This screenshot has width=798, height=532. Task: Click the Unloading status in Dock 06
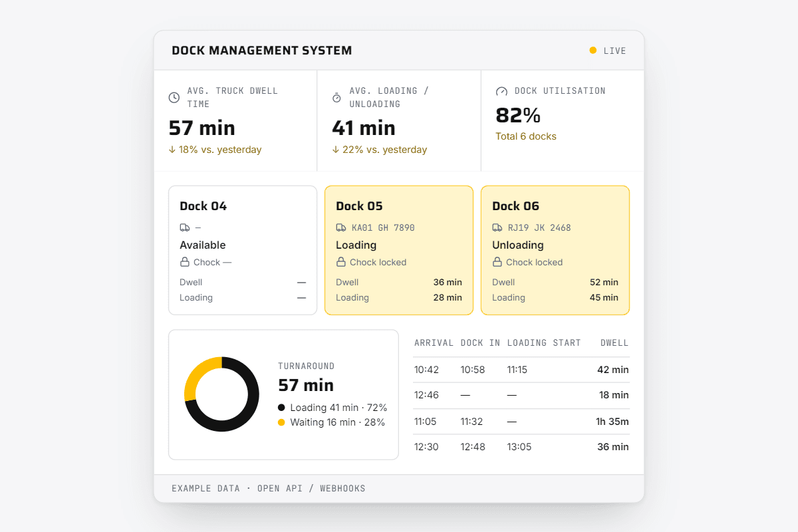tap(518, 245)
